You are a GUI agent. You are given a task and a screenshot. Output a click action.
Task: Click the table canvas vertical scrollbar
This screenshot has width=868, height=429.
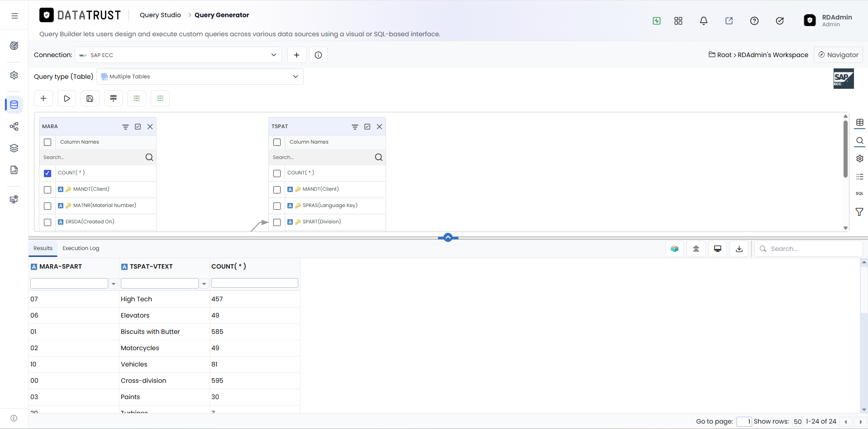pos(845,149)
